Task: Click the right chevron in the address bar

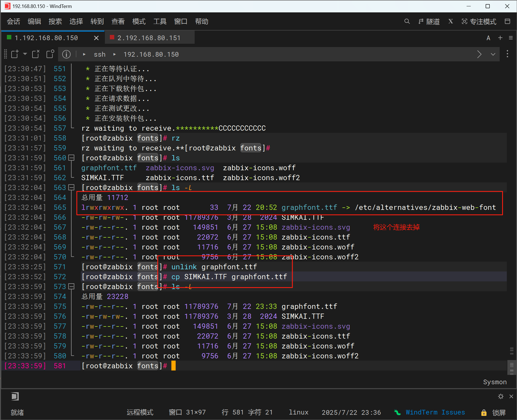Action: [479, 54]
